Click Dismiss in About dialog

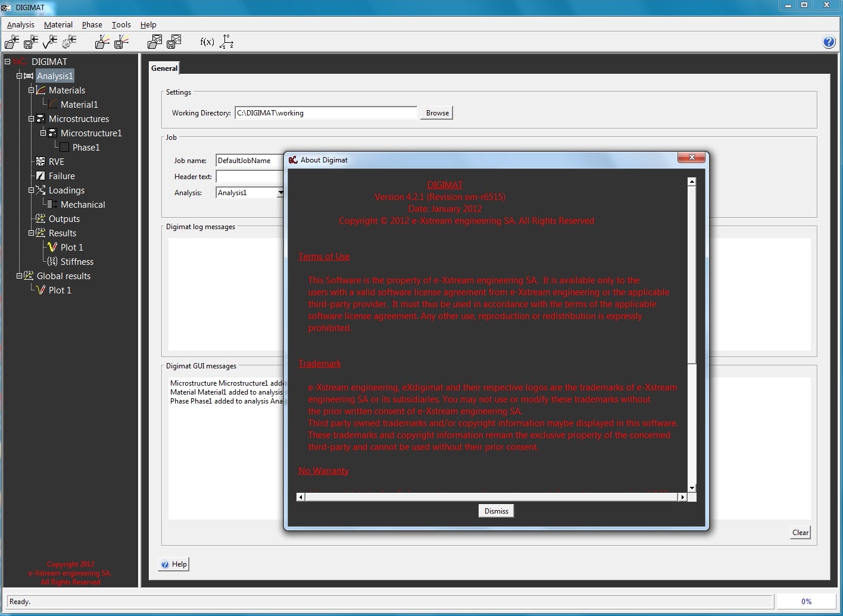coord(497,511)
